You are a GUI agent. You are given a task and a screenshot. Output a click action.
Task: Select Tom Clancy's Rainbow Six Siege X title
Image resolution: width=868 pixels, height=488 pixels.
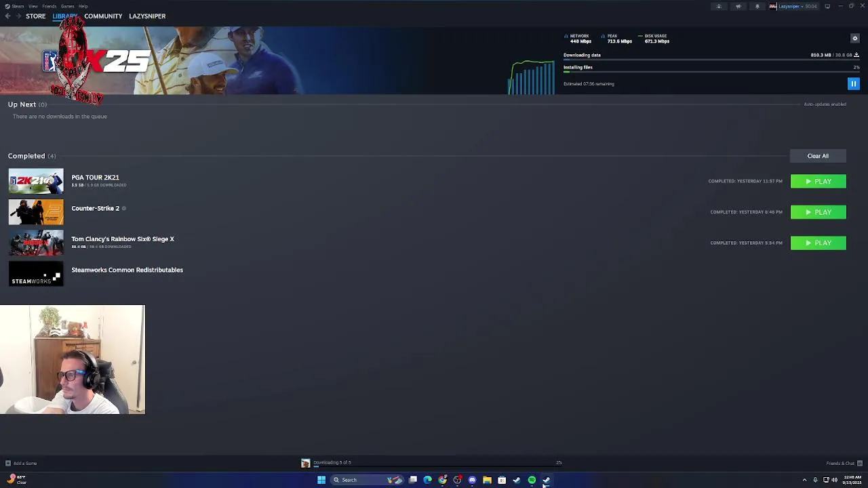coord(123,239)
